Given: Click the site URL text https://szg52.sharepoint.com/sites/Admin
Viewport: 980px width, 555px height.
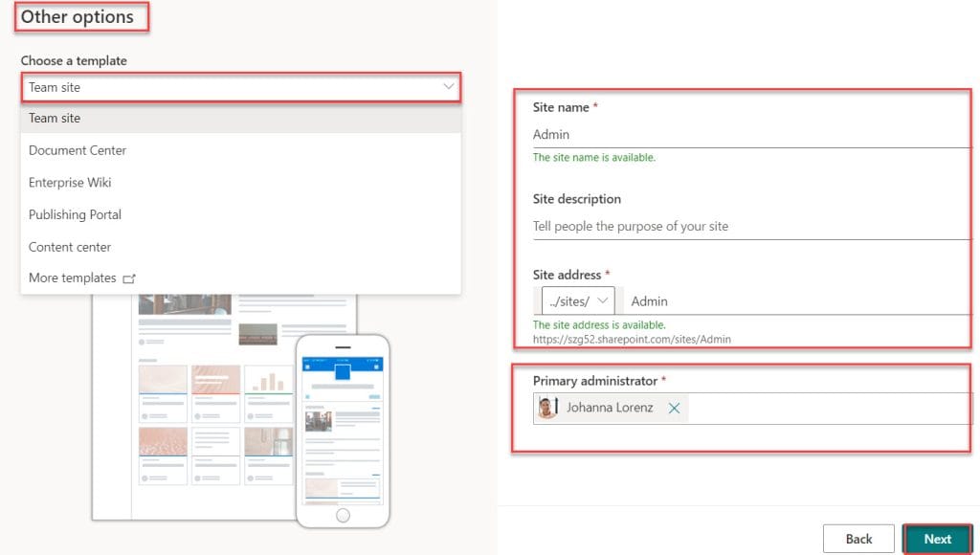Looking at the screenshot, I should (632, 340).
